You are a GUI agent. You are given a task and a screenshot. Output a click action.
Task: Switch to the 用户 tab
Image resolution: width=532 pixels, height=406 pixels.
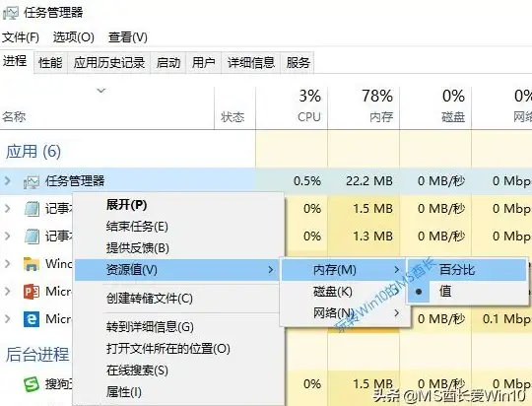pyautogui.click(x=204, y=63)
